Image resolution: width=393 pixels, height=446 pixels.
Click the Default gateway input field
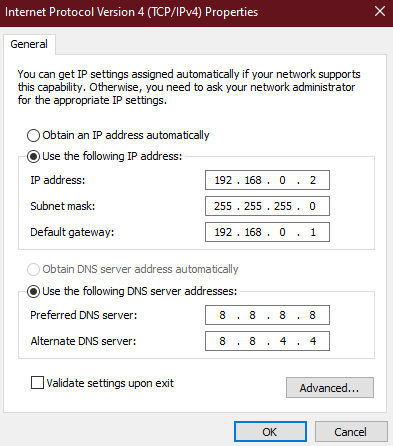pos(267,232)
